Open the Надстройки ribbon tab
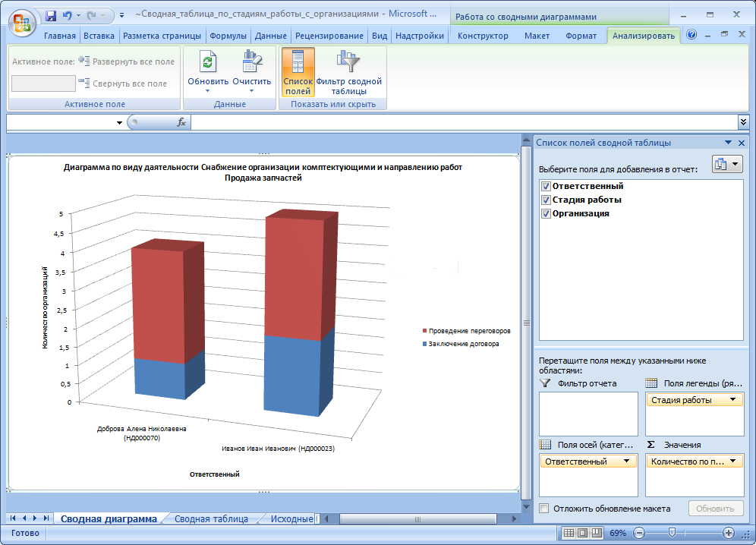Screen dimensions: 756x545 pos(420,36)
